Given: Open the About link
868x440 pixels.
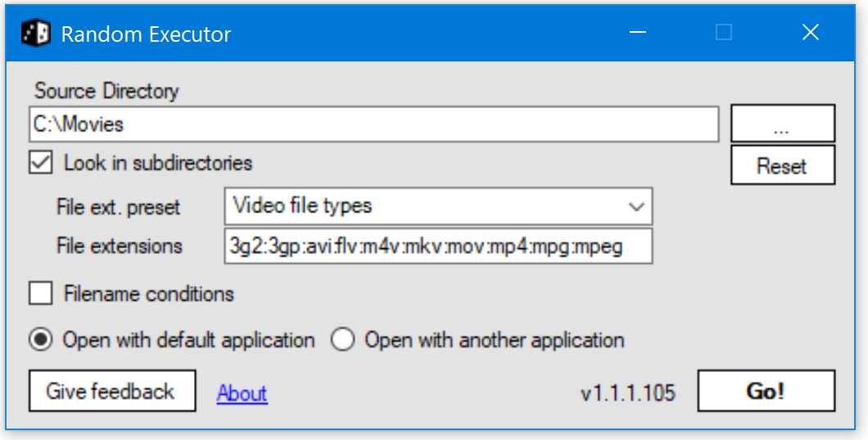Looking at the screenshot, I should (x=242, y=393).
